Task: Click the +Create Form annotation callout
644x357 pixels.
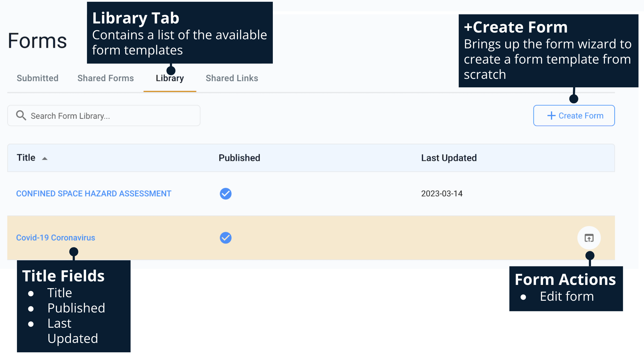Action: click(548, 50)
